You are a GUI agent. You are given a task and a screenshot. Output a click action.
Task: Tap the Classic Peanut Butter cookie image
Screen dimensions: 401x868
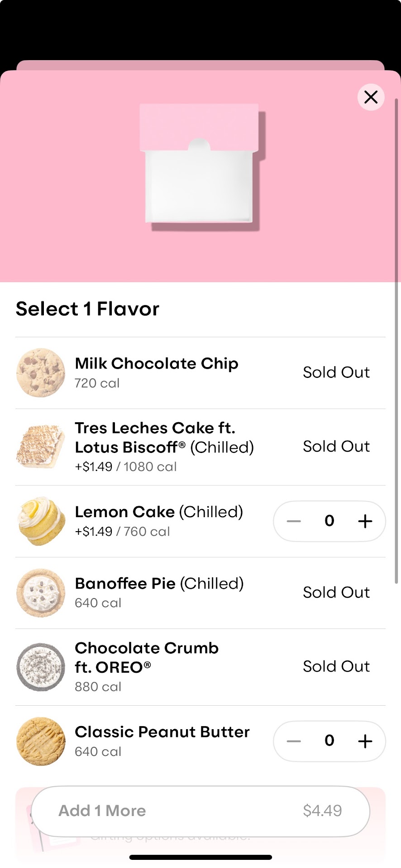click(x=41, y=741)
